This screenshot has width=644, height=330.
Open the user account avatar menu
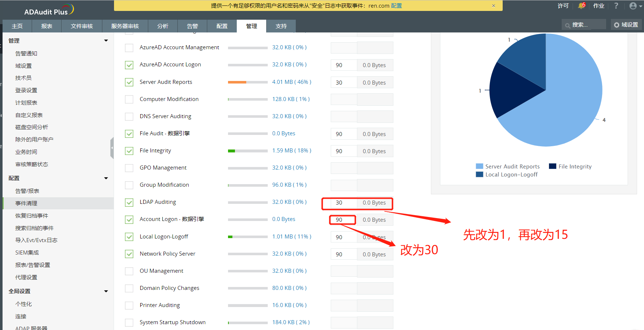[633, 6]
